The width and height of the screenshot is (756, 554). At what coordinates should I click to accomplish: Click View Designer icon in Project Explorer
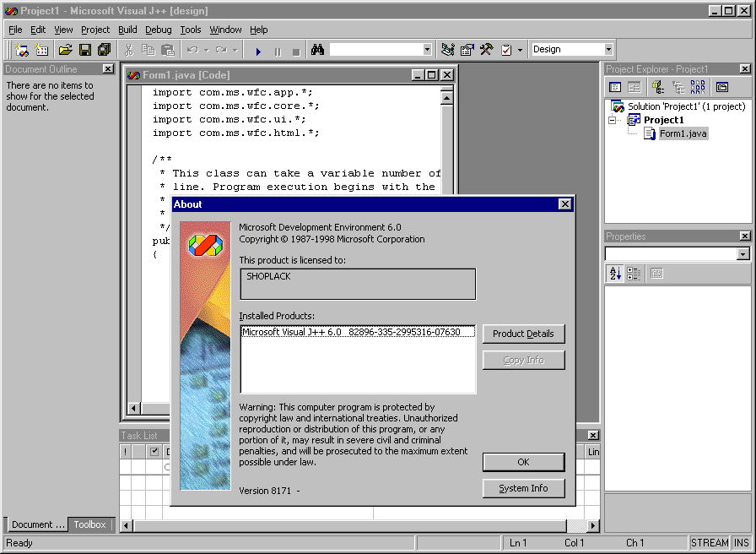[634, 87]
